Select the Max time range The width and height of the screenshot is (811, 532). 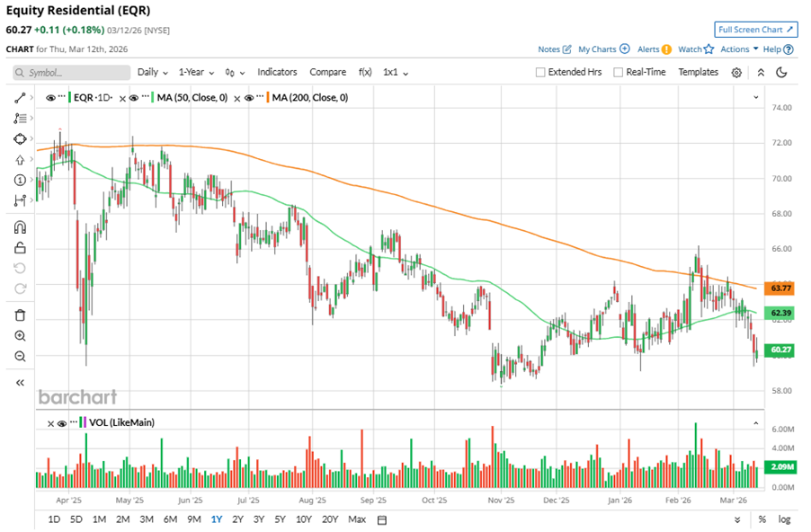pyautogui.click(x=357, y=519)
